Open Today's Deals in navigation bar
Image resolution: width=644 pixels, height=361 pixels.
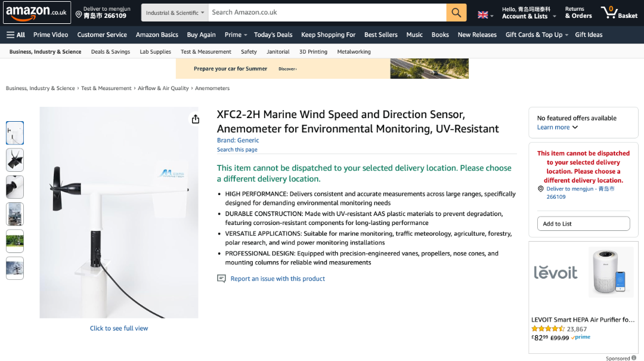pyautogui.click(x=273, y=35)
